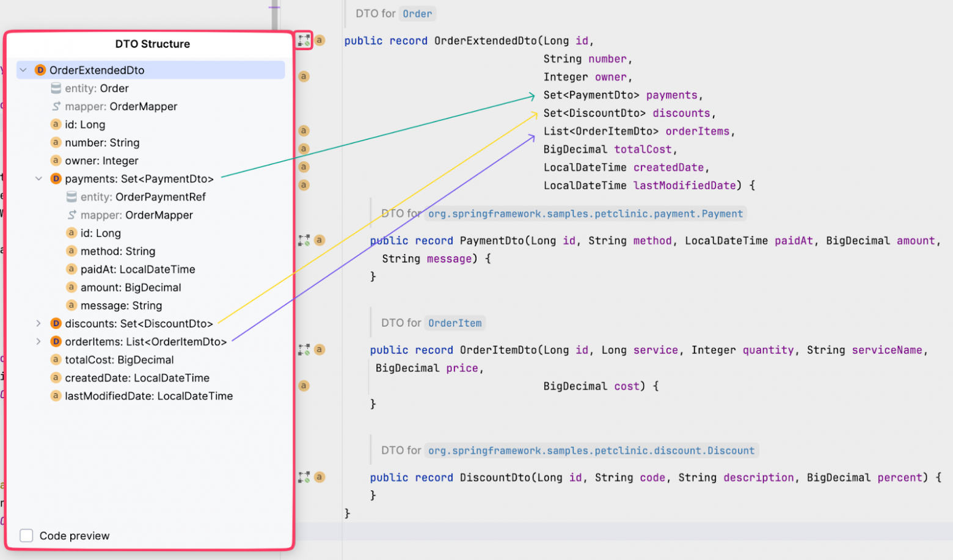Follow the petclinic.discount.Discount class link
The width and height of the screenshot is (953, 560).
[x=591, y=451]
